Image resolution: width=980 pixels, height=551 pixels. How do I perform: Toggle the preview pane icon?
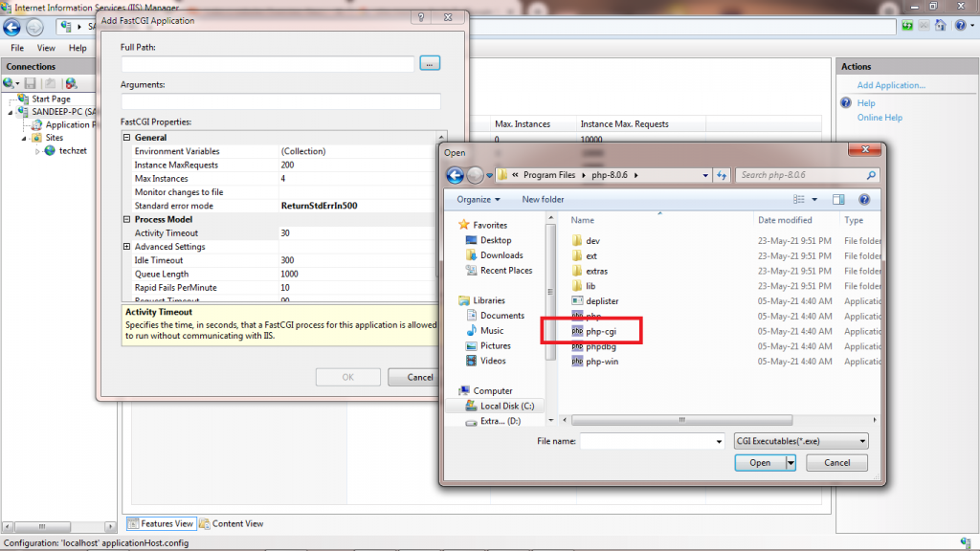(x=838, y=200)
